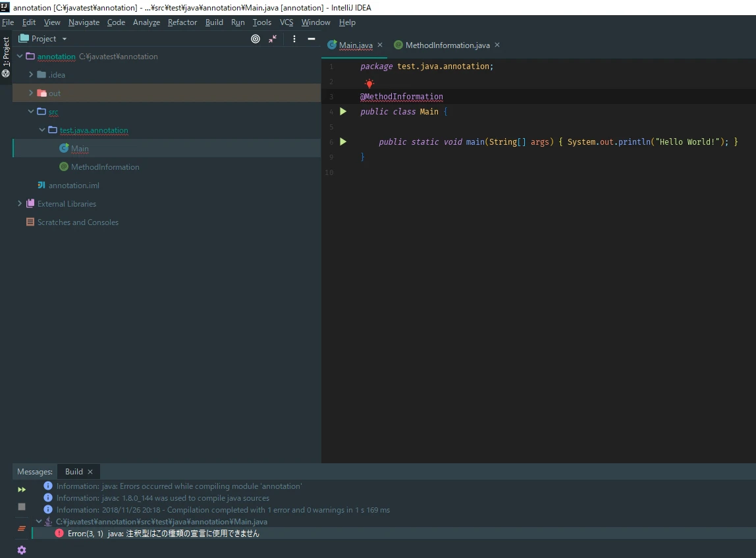Click the MethodInformation annotation icon

[64, 166]
